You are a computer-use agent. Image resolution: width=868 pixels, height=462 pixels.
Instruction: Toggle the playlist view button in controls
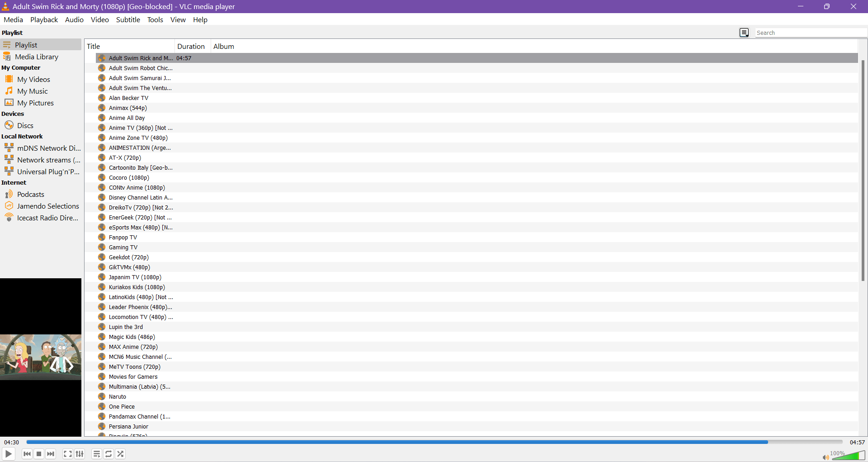pos(97,454)
